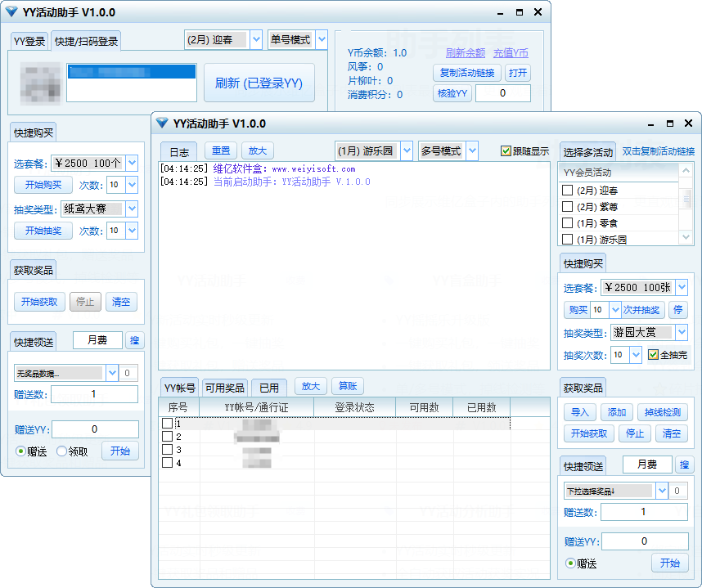Screen dimensions: 702x588
Task: Switch to the 可用奖品 tab
Action: pos(224,388)
